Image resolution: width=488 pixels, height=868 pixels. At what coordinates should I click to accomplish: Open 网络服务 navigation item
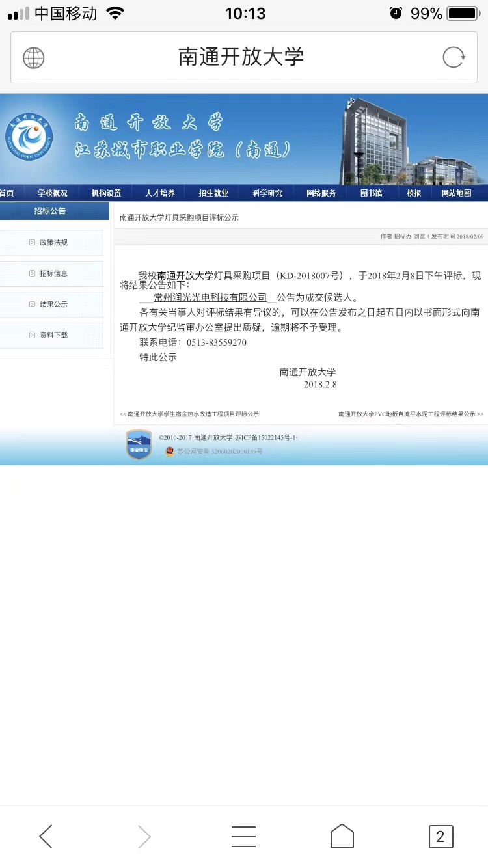[321, 193]
